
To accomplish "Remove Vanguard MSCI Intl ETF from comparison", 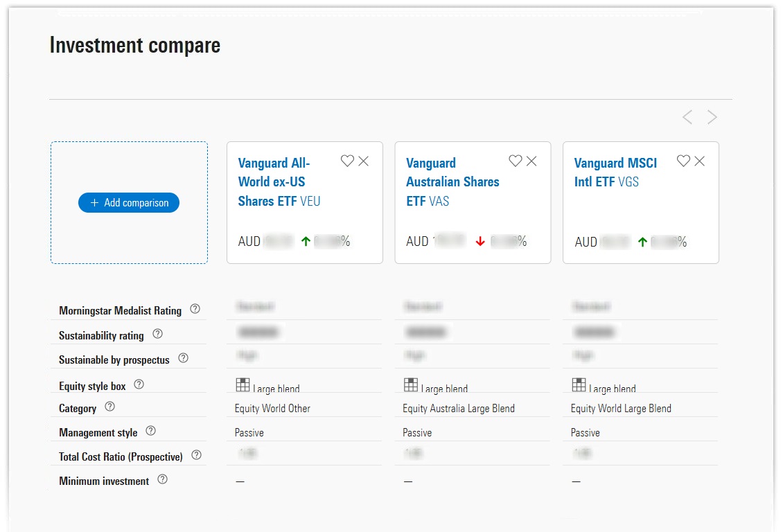I will pos(700,161).
